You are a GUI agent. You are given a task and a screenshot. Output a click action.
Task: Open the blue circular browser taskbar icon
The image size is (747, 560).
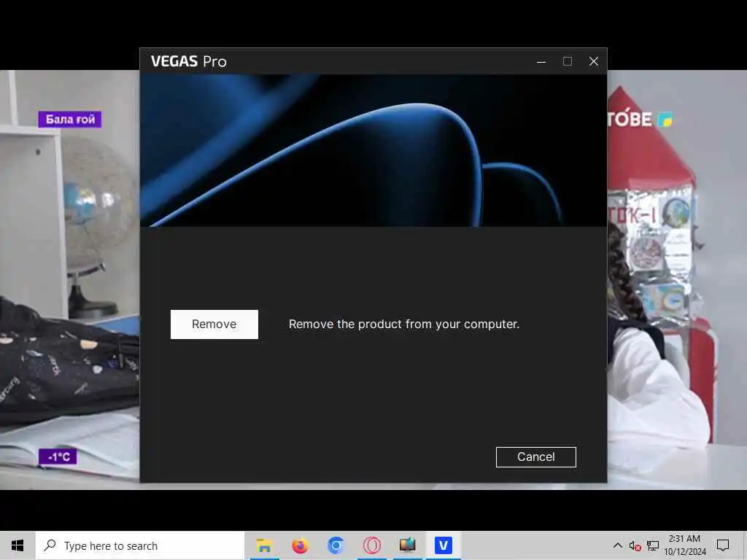pyautogui.click(x=336, y=545)
